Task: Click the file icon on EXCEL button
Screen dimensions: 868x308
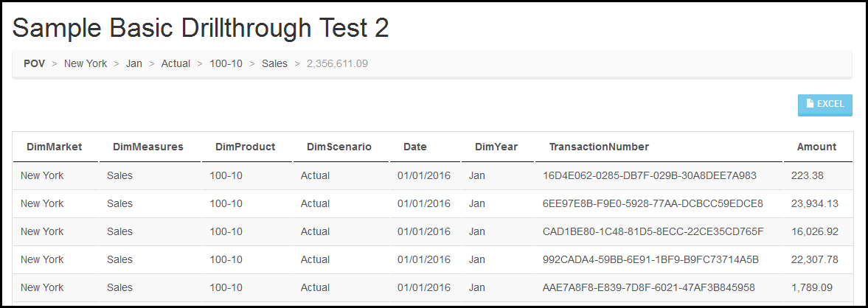Action: tap(811, 104)
